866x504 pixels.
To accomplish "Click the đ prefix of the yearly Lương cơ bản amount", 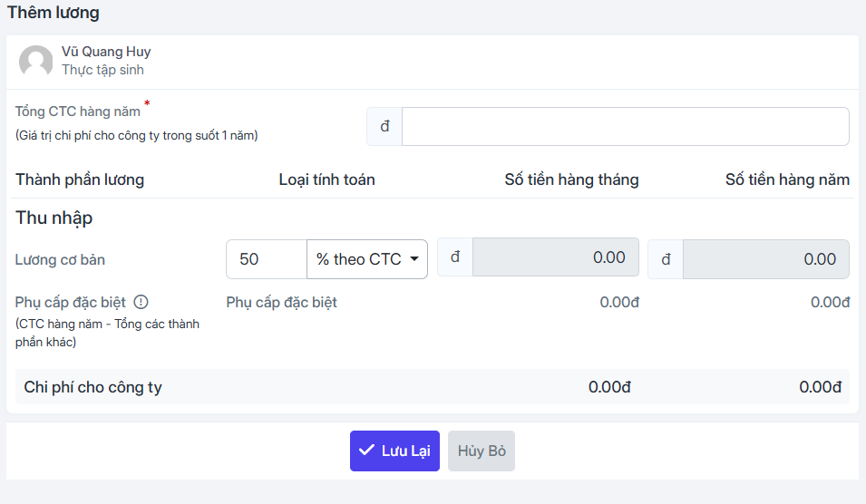I will pyautogui.click(x=667, y=259).
